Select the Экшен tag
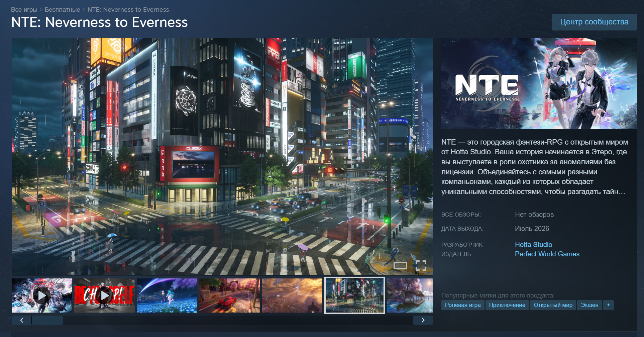Screen dimensions: 644x337 tap(589, 305)
